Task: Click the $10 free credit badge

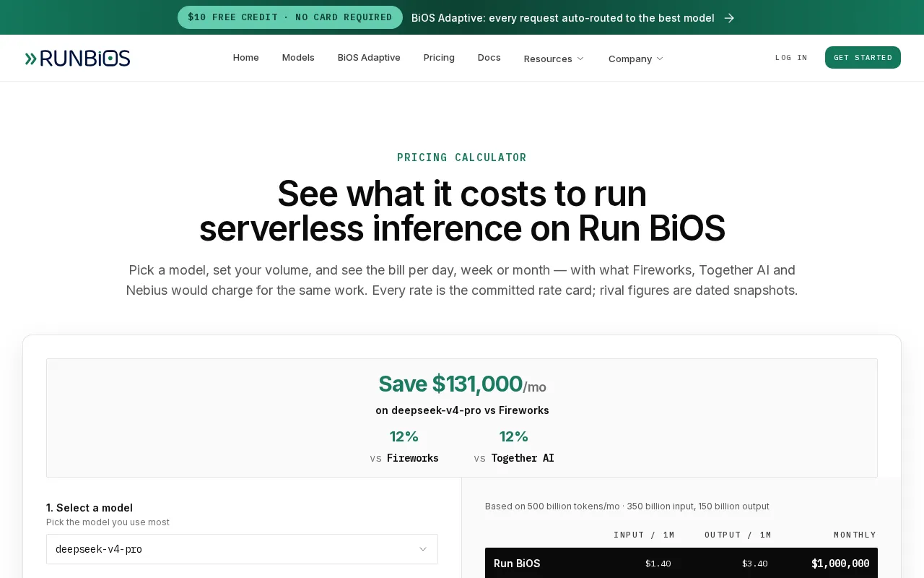Action: pyautogui.click(x=290, y=17)
